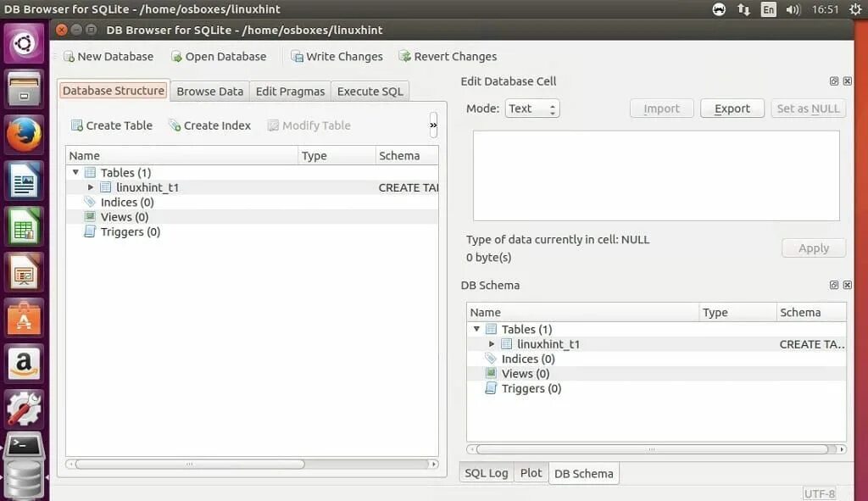Click the Type column header in structure tree
868x501 pixels.
(x=337, y=156)
